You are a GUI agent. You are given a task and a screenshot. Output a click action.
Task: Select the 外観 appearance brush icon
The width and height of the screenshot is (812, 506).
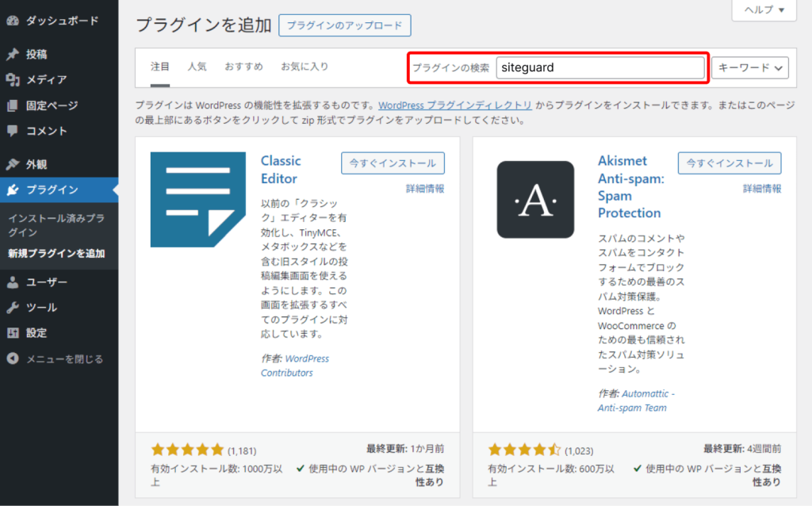coord(11,164)
